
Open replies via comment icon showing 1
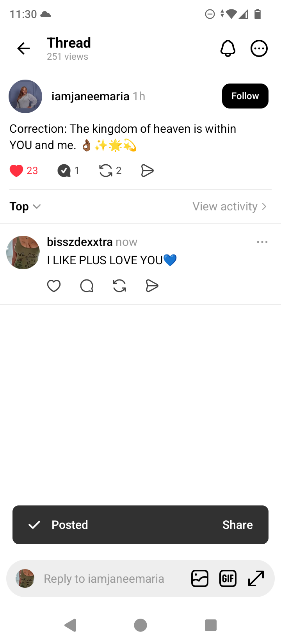coord(64,171)
